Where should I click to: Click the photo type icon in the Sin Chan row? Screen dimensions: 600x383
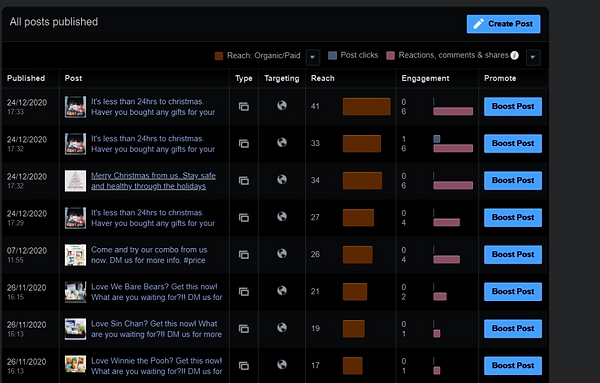point(244,329)
